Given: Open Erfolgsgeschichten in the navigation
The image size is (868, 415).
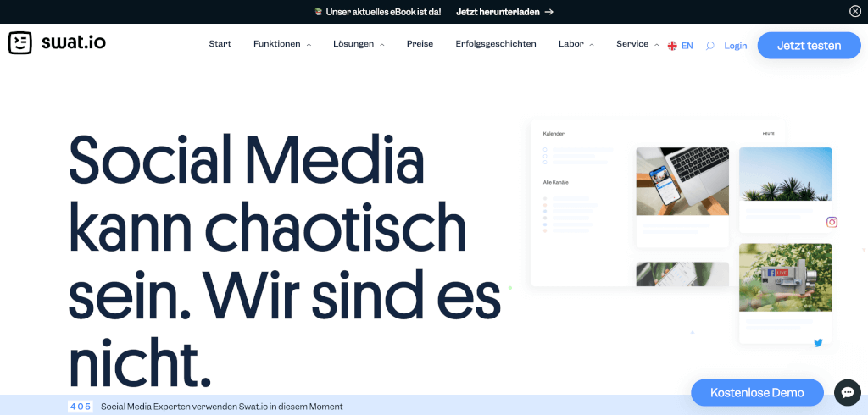Looking at the screenshot, I should point(496,44).
